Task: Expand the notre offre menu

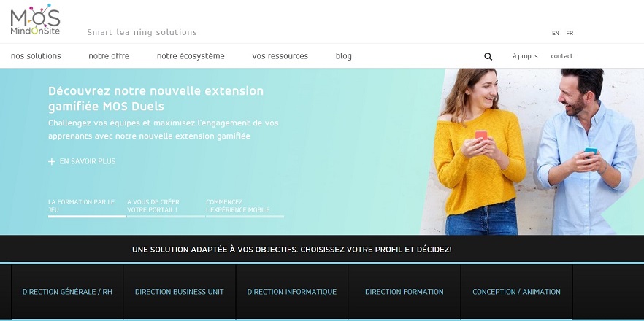Action: click(109, 56)
